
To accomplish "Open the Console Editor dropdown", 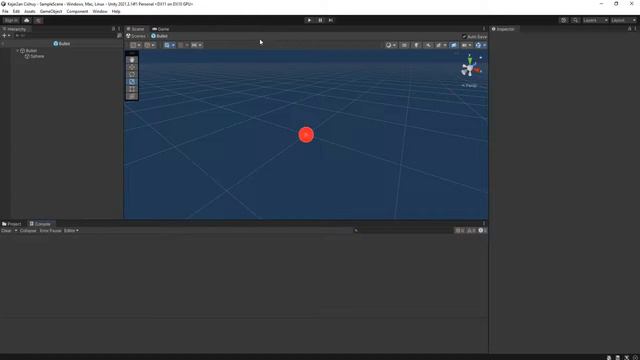I will 71,231.
